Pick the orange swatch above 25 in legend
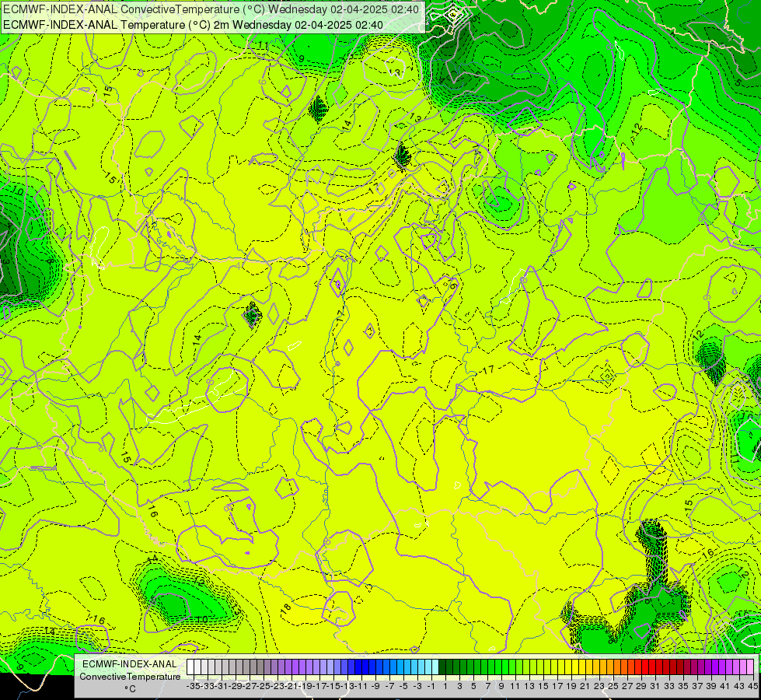Viewport: 761px width, 700px height. [609, 667]
